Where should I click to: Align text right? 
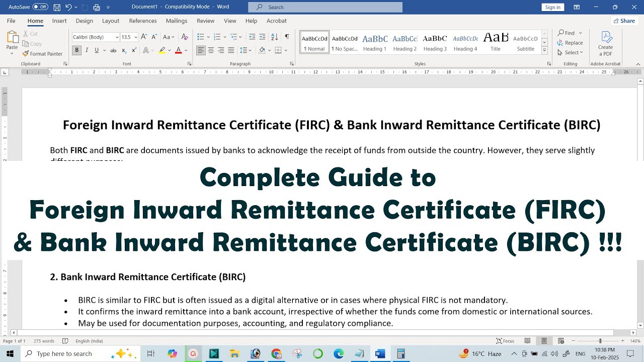(x=221, y=50)
